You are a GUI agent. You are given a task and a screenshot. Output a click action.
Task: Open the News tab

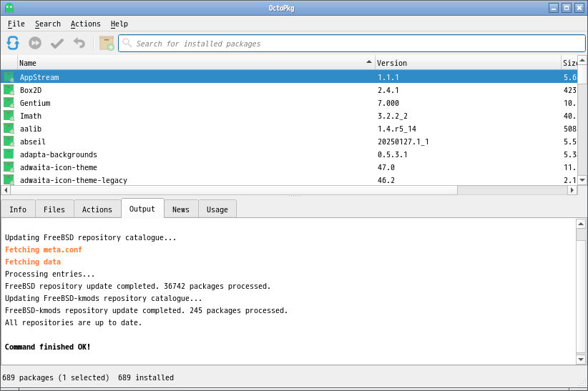181,209
